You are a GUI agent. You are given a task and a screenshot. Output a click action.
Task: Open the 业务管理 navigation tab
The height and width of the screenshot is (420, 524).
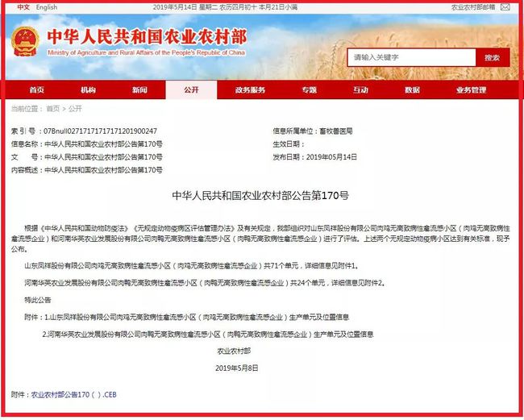click(x=471, y=90)
